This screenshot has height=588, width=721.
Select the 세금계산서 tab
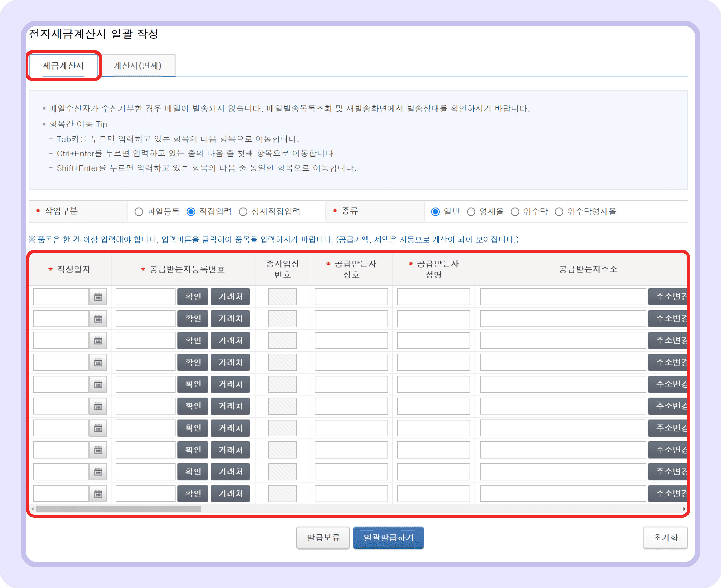click(x=64, y=65)
